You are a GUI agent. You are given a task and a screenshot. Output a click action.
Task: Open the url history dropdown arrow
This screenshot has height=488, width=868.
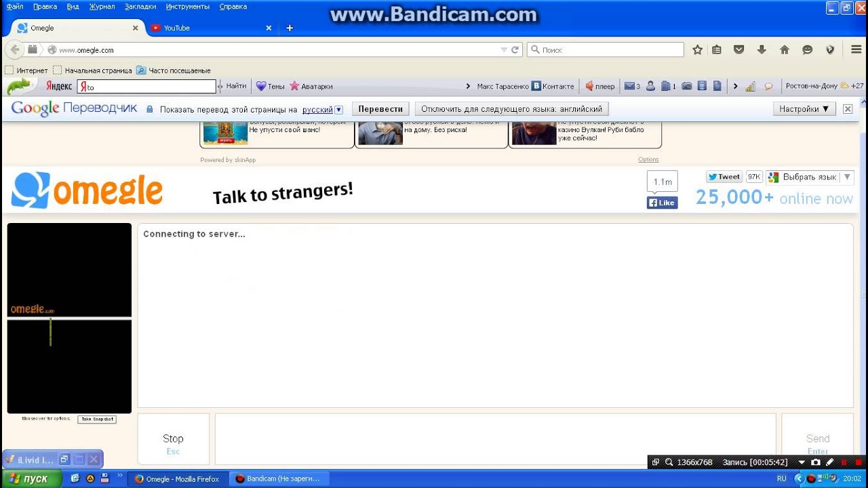(x=503, y=49)
